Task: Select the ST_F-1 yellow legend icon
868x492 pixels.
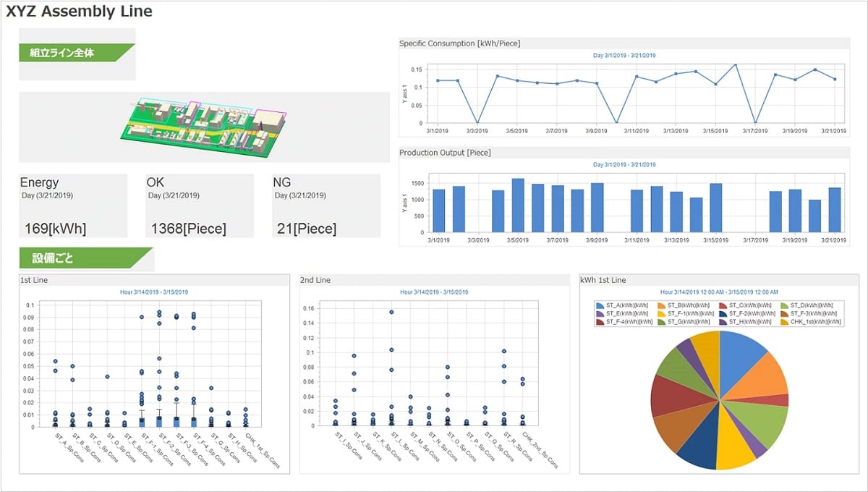Action: click(x=660, y=313)
